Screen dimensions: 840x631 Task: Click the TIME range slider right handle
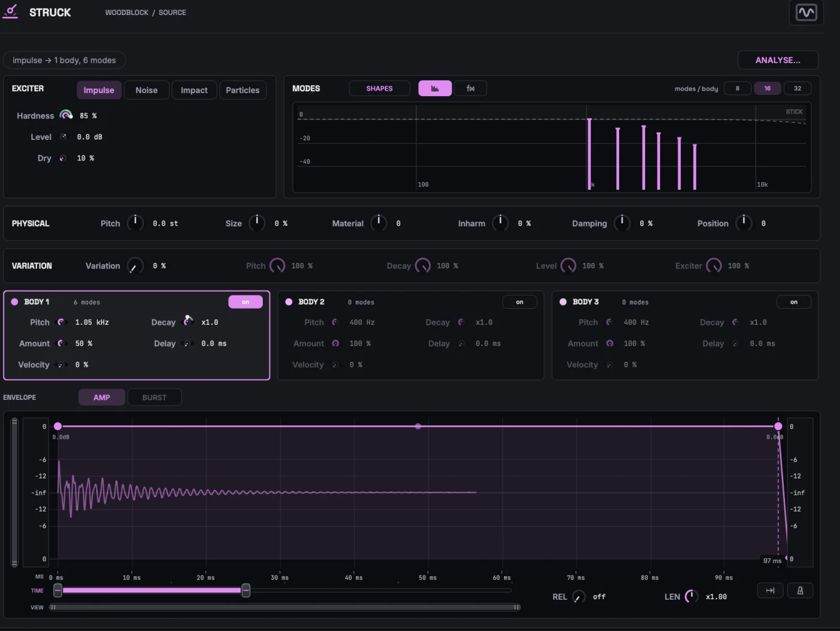[245, 591]
